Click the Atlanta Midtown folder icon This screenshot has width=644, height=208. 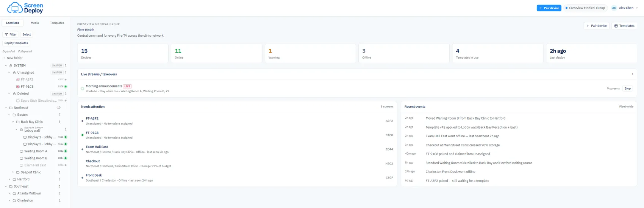pos(14,194)
